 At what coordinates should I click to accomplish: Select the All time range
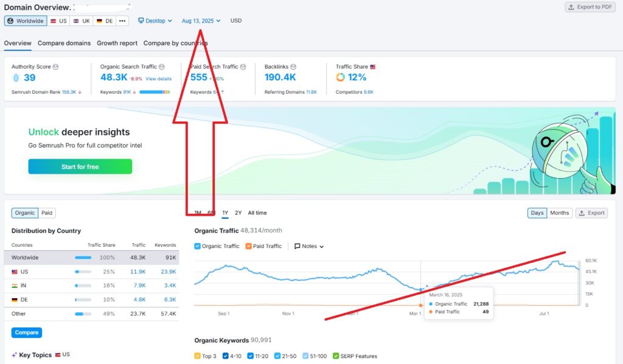[257, 213]
